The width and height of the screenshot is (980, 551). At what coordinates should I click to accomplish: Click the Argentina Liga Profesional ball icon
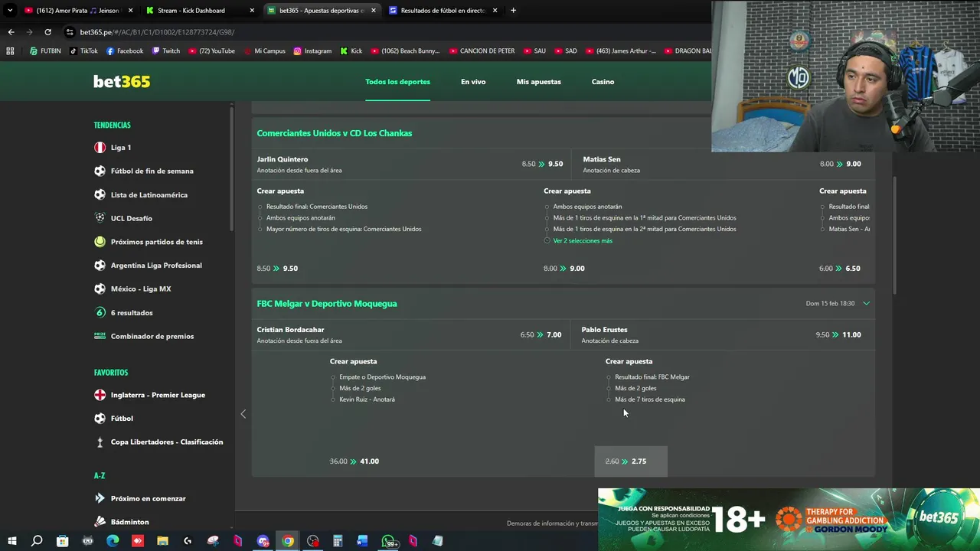click(x=100, y=266)
